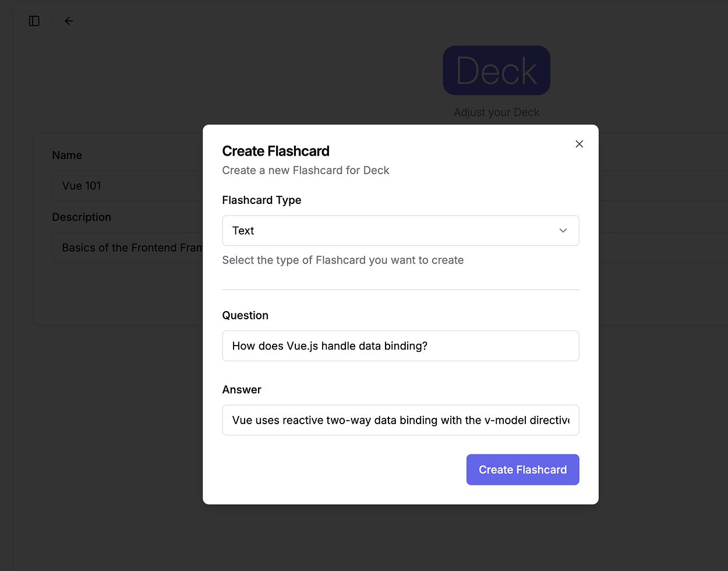The height and width of the screenshot is (571, 728).
Task: Click the Adjust your Deck subtitle
Action: click(x=496, y=112)
